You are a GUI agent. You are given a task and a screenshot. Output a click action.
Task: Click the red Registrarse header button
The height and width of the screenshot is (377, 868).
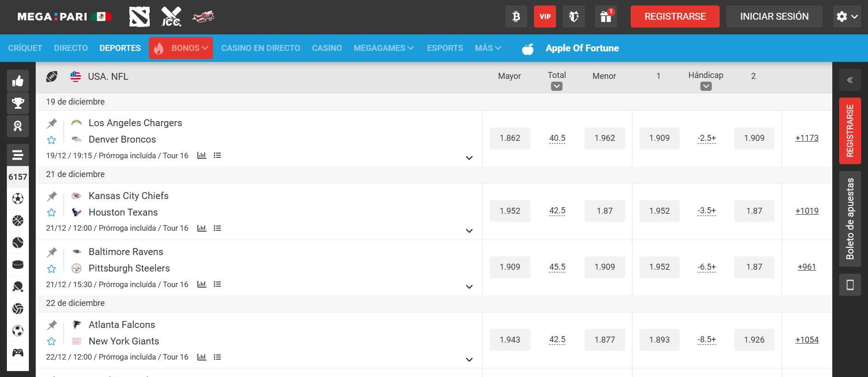tap(675, 17)
